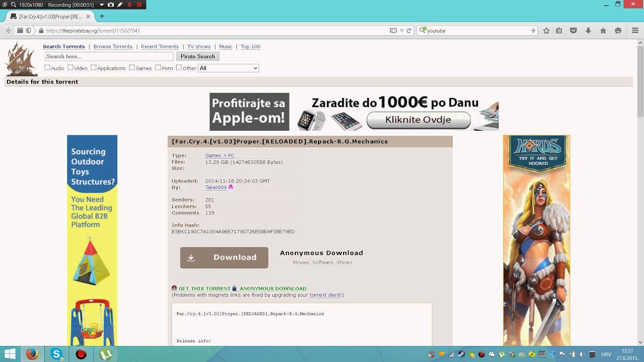Click the recorder magnifier zoom icon
The image size is (644, 362).
coord(14,5)
